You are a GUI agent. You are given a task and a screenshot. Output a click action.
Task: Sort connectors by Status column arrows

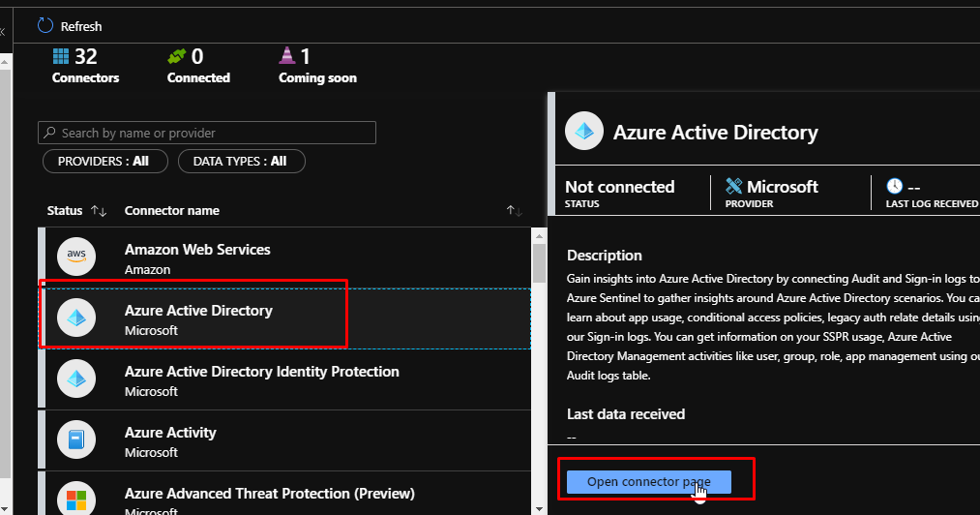tap(98, 211)
